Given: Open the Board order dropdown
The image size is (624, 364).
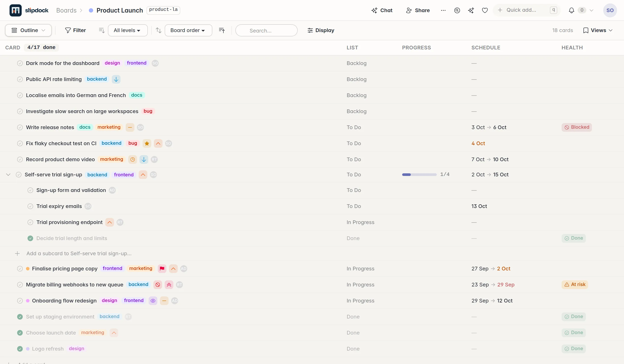Looking at the screenshot, I should click(188, 30).
